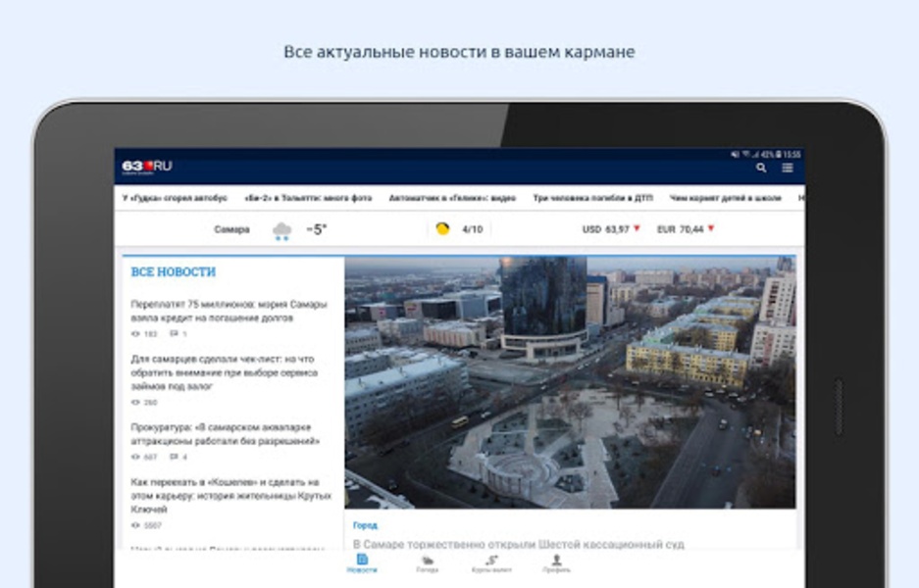This screenshot has height=588, width=919.
Task: Open topic «Три человека погибли в ДТП»
Action: pos(592,198)
